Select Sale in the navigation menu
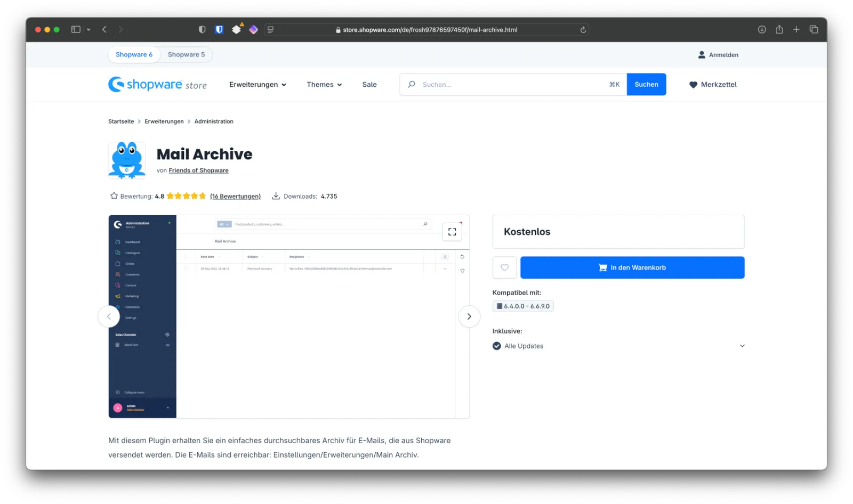The image size is (853, 504). [x=369, y=84]
